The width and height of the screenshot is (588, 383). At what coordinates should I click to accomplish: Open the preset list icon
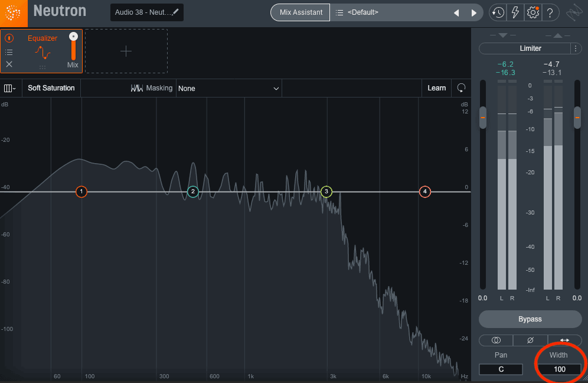tap(339, 12)
